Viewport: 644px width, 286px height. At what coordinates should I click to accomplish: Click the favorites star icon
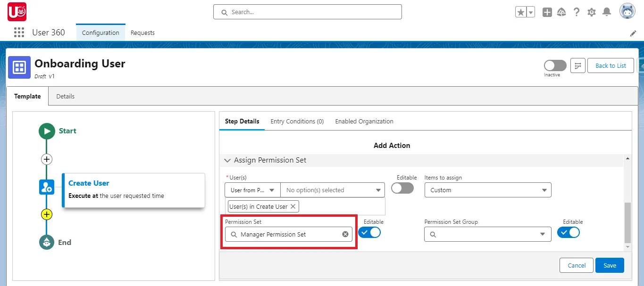pos(522,11)
